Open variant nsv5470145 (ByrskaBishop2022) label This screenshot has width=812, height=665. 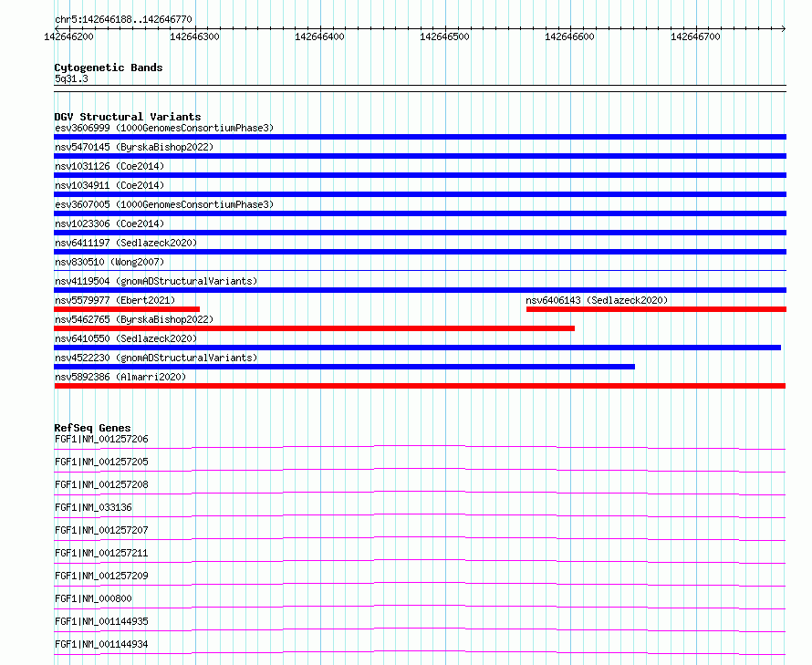[134, 147]
